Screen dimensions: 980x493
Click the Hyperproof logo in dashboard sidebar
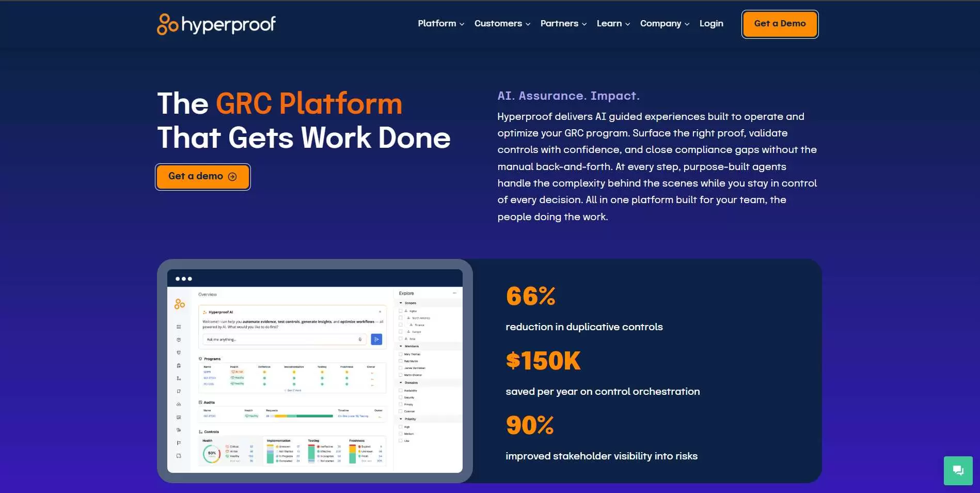pyautogui.click(x=179, y=304)
